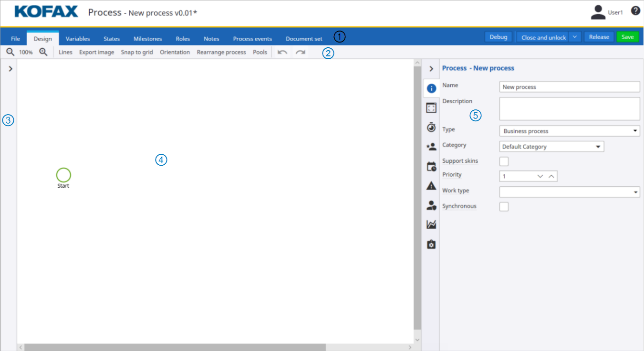The height and width of the screenshot is (351, 644).
Task: Click the zoom out magnifier icon
Action: pyautogui.click(x=10, y=52)
